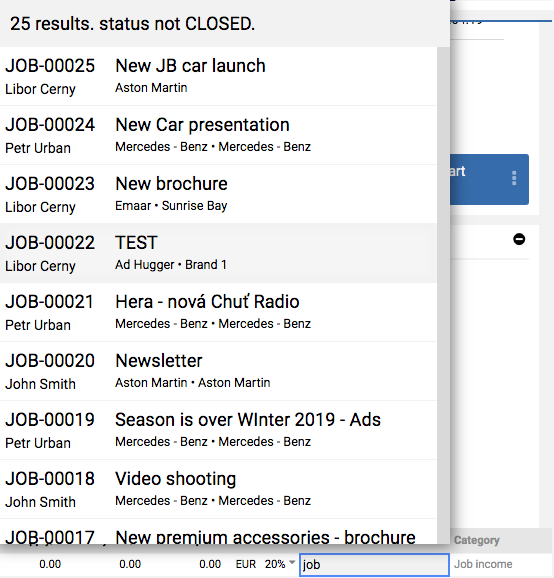Click the blue card behind the popup
Viewport: 554px width, 578px height.
coord(489,179)
